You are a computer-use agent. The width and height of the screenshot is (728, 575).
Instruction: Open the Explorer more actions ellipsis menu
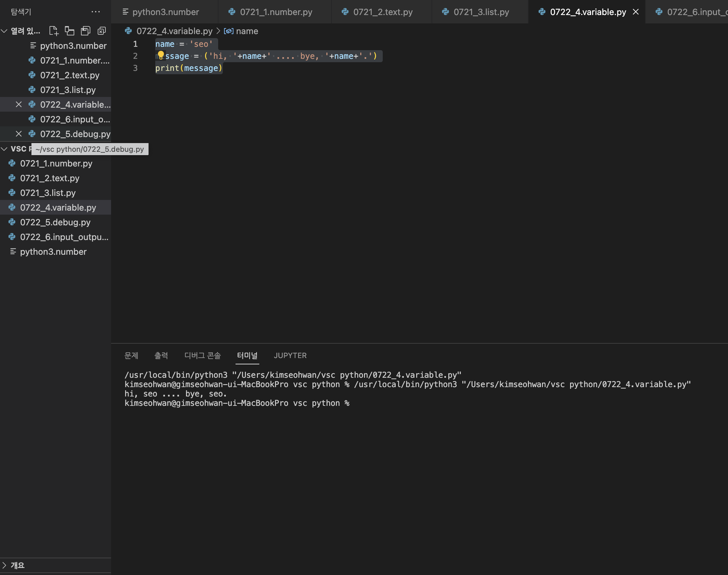coord(95,12)
